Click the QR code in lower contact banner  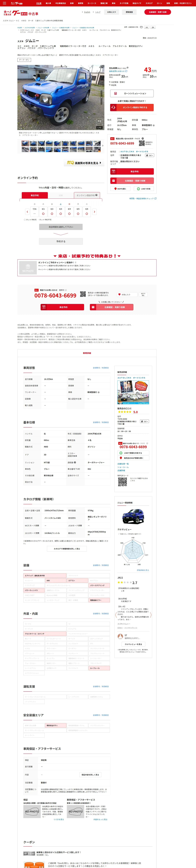pyautogui.click(x=83, y=294)
